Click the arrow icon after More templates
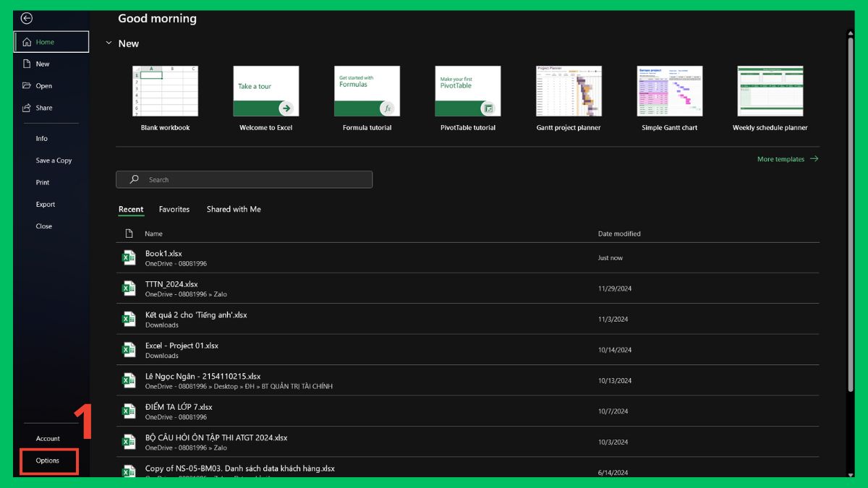The width and height of the screenshot is (868, 488). coord(814,159)
